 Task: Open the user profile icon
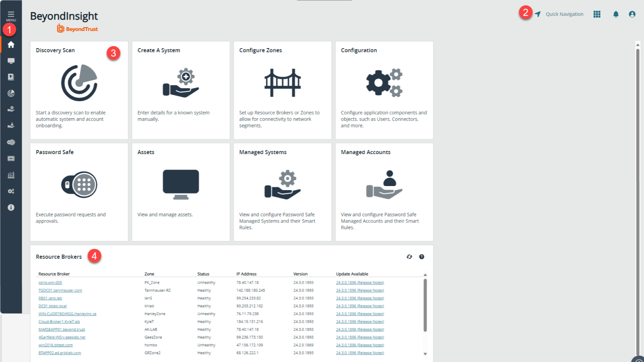pos(632,14)
